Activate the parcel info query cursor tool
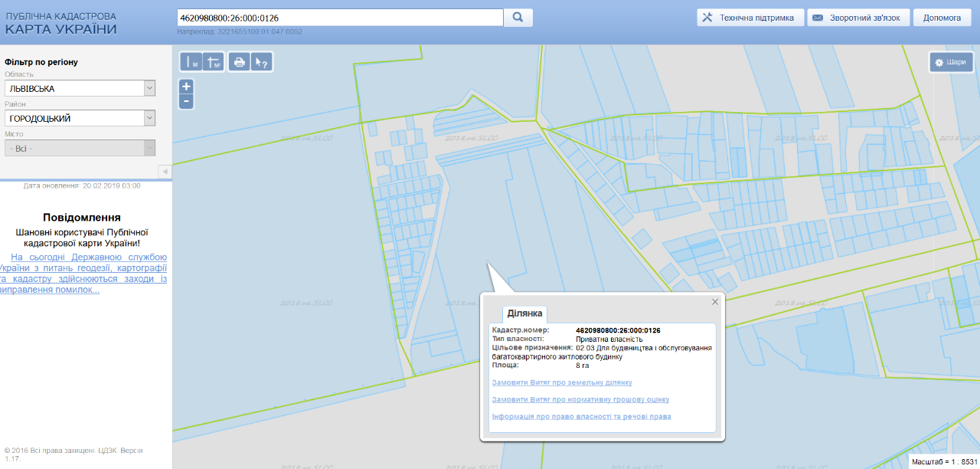The image size is (980, 469). pos(261,63)
